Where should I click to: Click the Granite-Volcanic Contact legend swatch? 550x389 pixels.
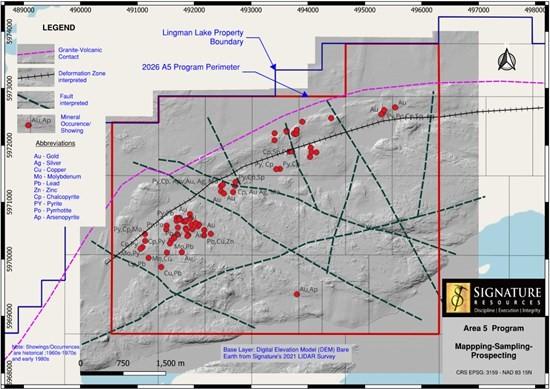pos(36,54)
